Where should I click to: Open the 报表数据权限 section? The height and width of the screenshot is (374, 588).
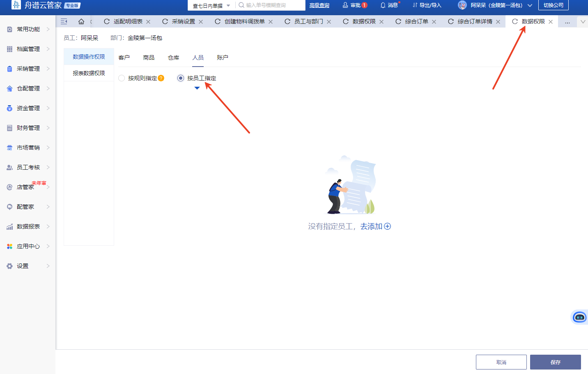tap(89, 73)
